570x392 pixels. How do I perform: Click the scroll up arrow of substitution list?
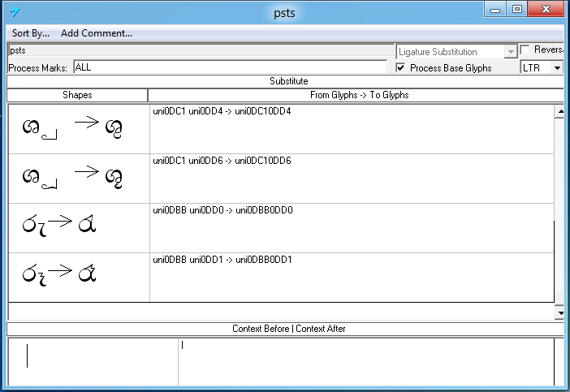tap(559, 111)
